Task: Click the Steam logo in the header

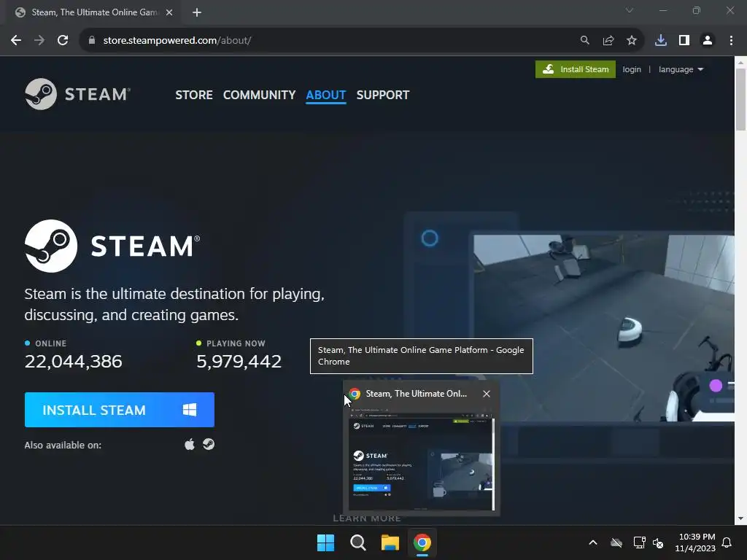Action: click(x=77, y=94)
